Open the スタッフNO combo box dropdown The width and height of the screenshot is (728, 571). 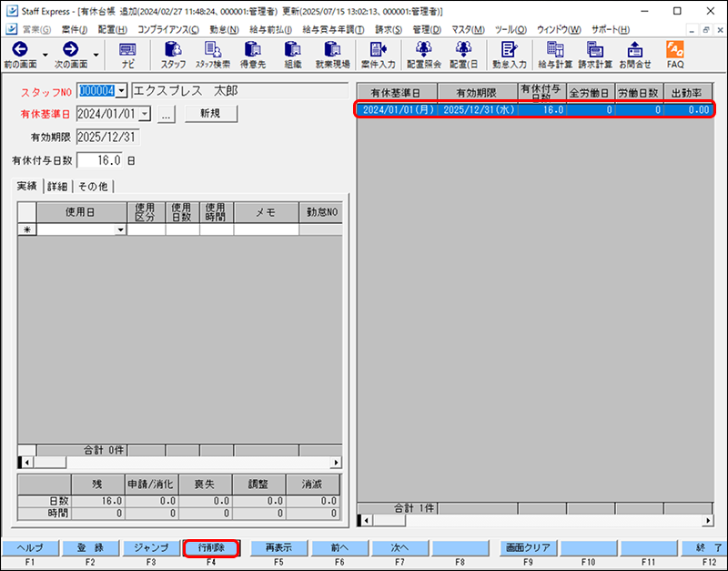(121, 90)
